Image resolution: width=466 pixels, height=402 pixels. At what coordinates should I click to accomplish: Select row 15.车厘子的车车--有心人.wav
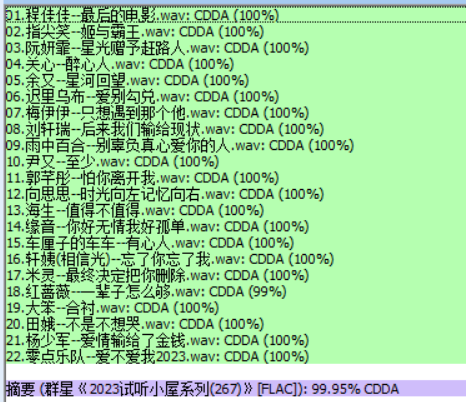[236, 243]
